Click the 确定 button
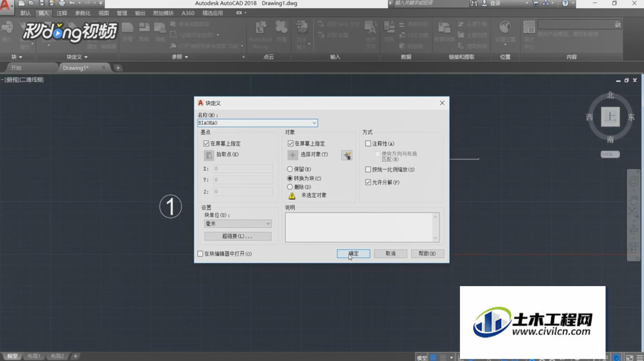Screen dimensions: 644x361 tap(354, 254)
